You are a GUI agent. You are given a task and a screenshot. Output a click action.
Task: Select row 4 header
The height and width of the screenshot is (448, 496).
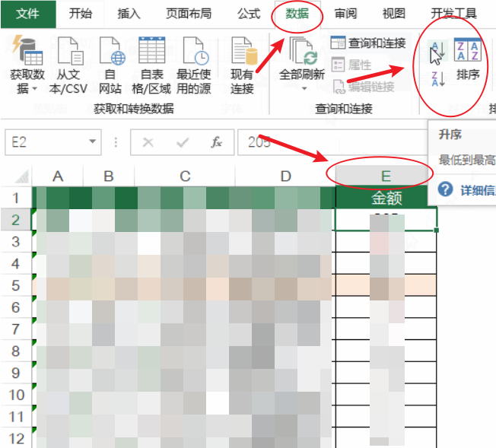[15, 263]
